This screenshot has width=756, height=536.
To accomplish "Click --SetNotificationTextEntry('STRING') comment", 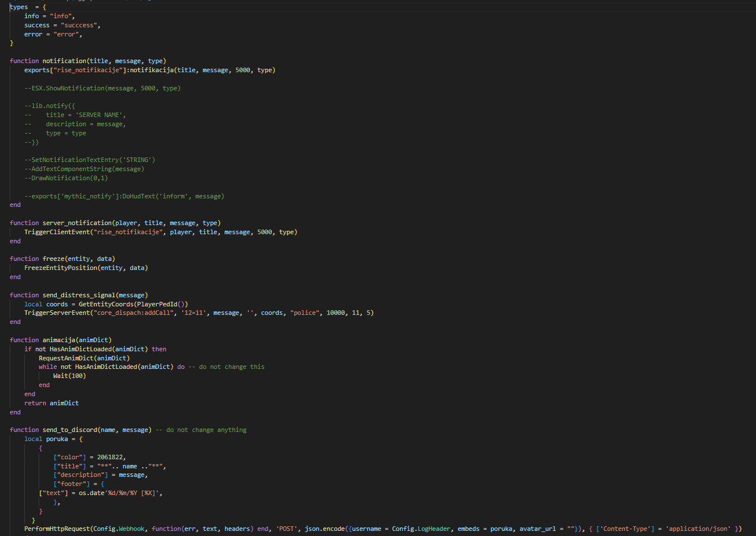I will (90, 160).
